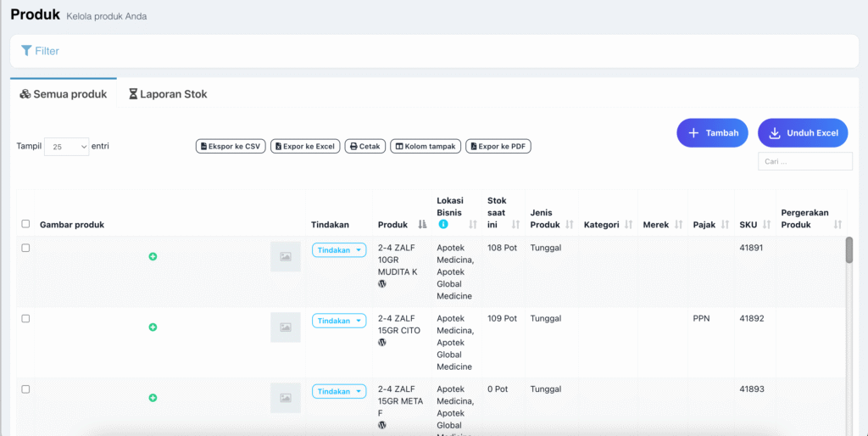The image size is (868, 436).
Task: Open Tindakan dropdown for 2-4 ZALF 15GR META F
Action: pyautogui.click(x=339, y=392)
